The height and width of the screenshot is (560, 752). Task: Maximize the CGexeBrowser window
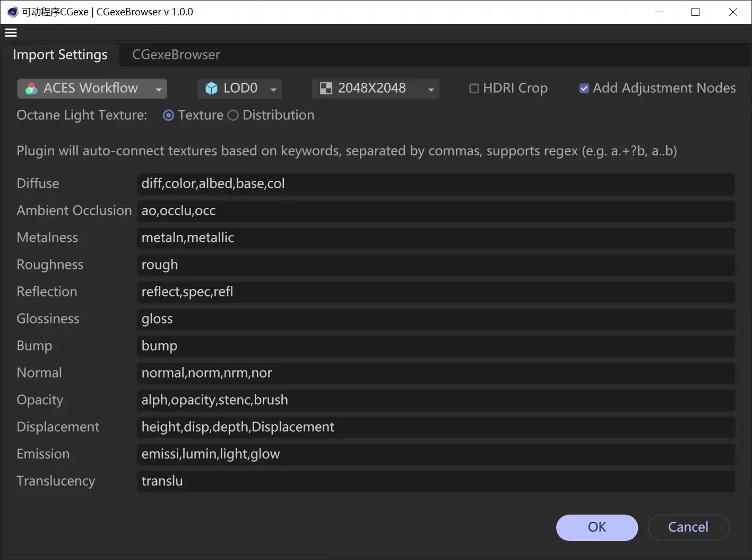click(696, 12)
